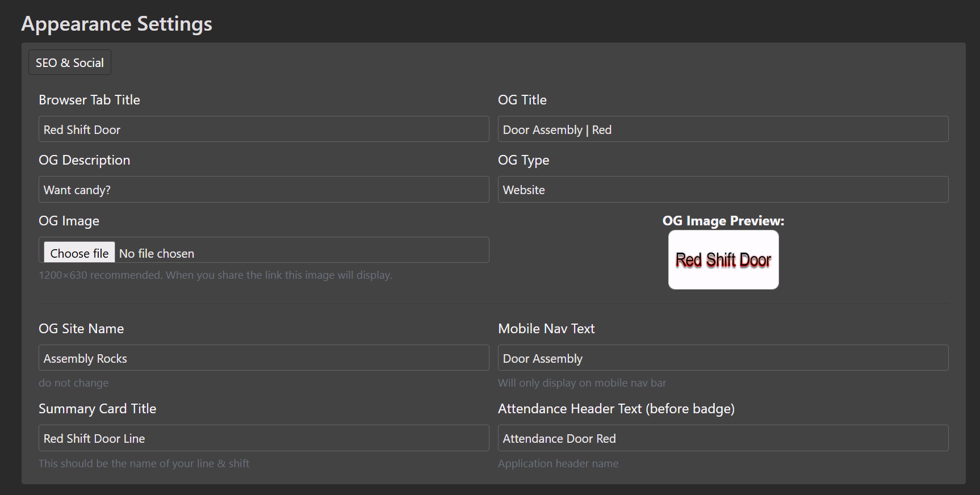
Task: Click the "No file chosen" text
Action: [x=157, y=253]
